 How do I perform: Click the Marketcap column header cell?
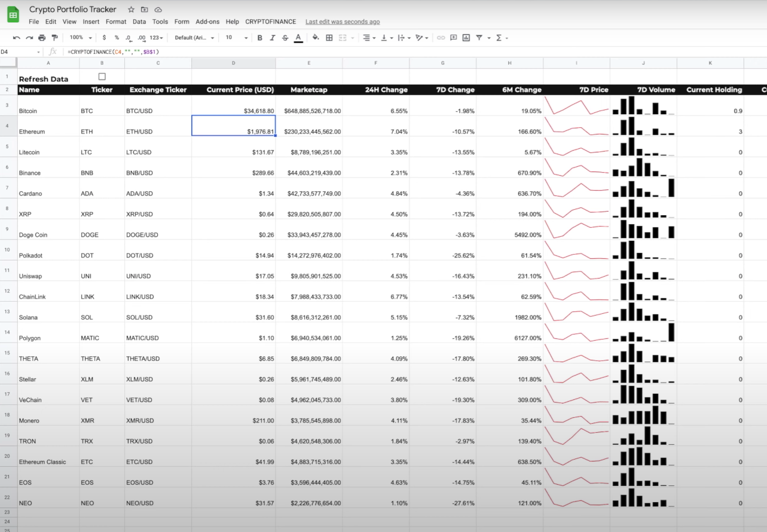[308, 90]
